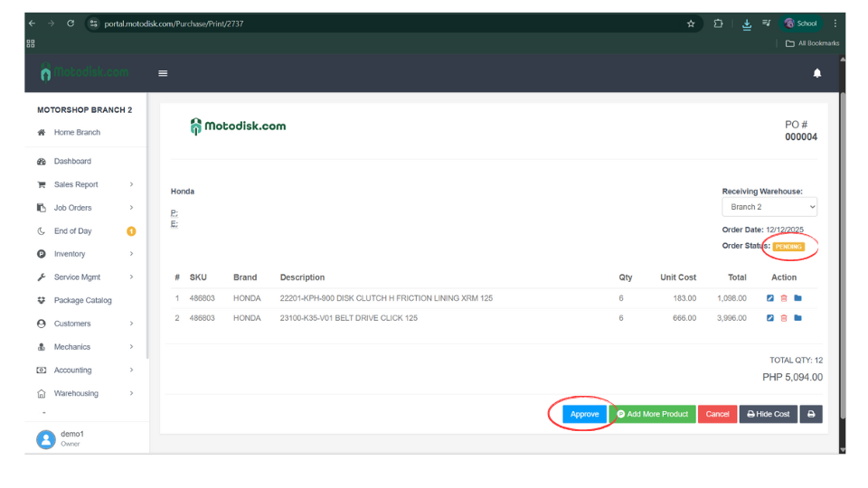Delete the Belt Drive Click 125 row
The height and width of the screenshot is (488, 868).
tap(784, 318)
